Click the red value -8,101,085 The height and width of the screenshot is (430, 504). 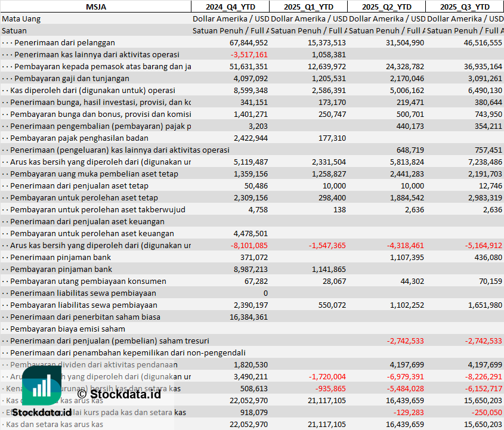249,245
